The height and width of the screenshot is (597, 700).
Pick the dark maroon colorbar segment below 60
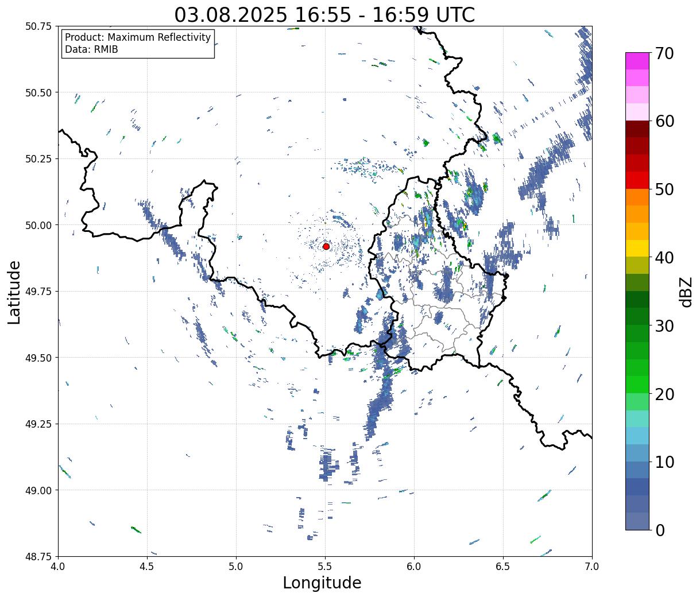(637, 129)
